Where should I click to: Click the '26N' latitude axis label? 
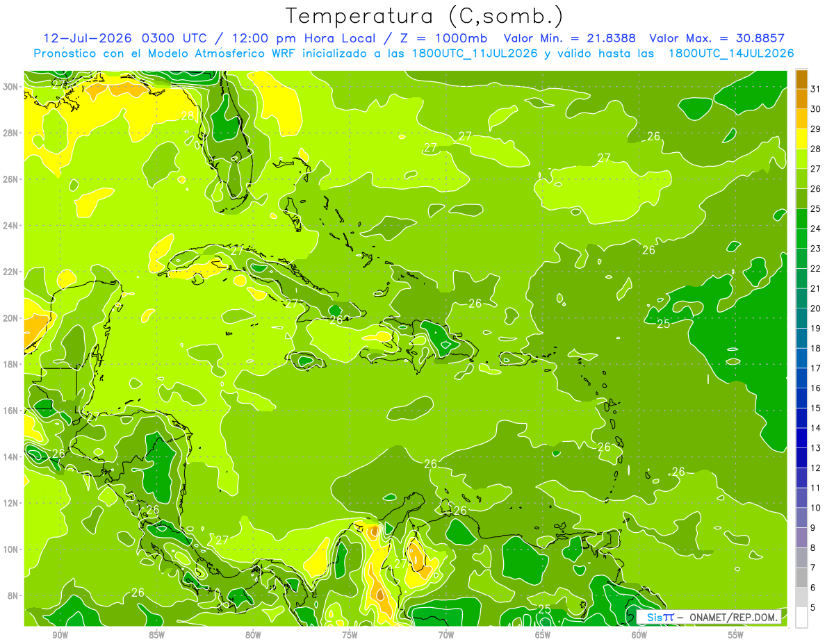click(10, 179)
